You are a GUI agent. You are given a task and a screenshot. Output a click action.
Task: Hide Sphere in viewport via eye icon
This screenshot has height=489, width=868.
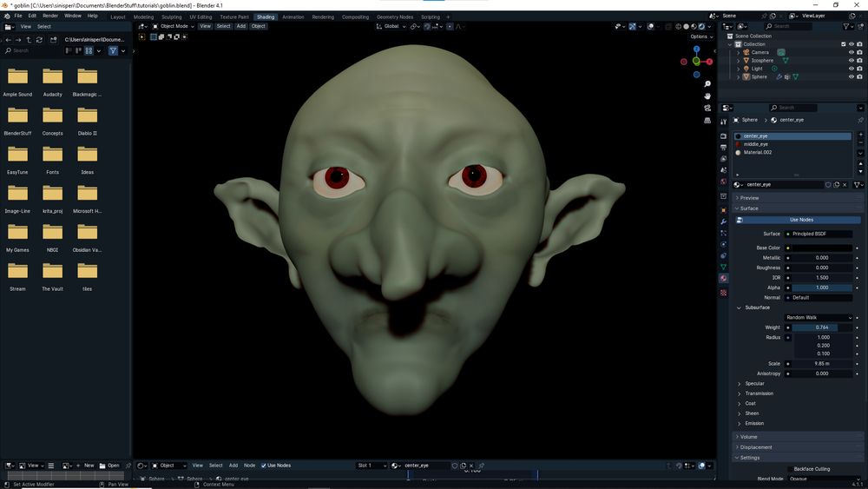[852, 77]
